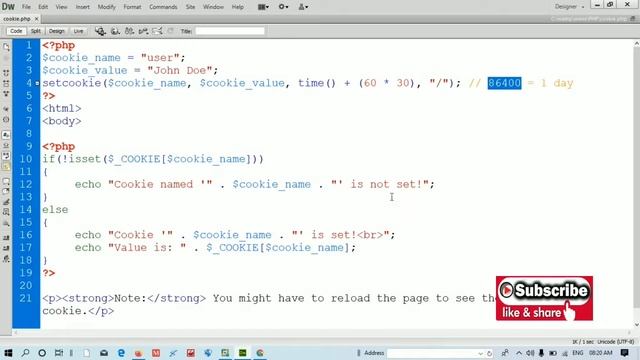Open Cortana circle icon on taskbar
640x360 pixels.
[42, 353]
